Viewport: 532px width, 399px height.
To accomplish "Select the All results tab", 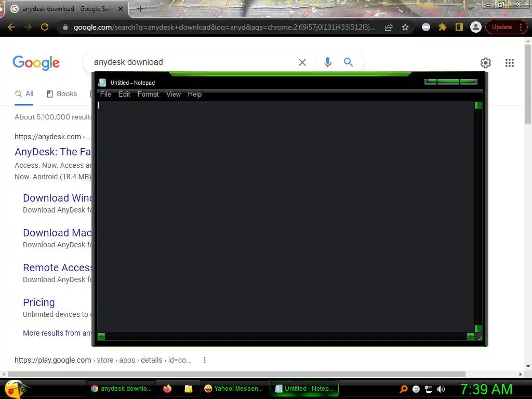I will click(24, 94).
